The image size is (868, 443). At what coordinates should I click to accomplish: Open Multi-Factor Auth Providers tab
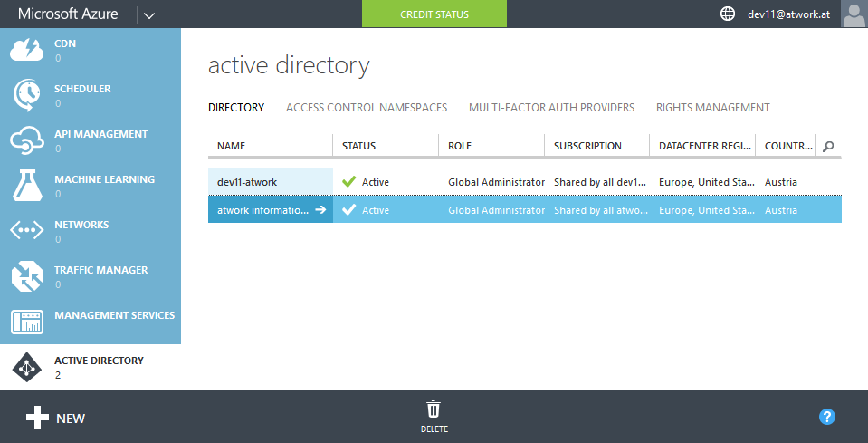[551, 108]
